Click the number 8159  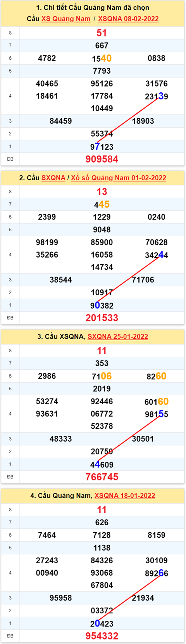coord(157,535)
